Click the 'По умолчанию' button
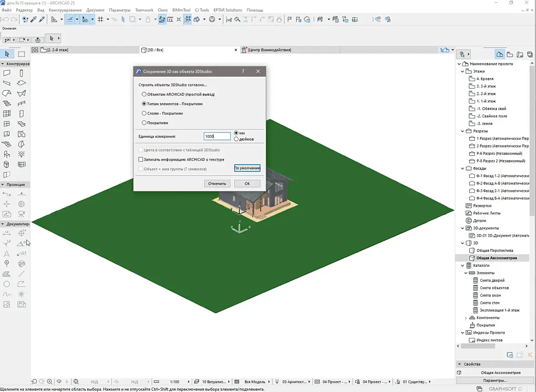Viewport: 536px width, 392px height. 247,168
